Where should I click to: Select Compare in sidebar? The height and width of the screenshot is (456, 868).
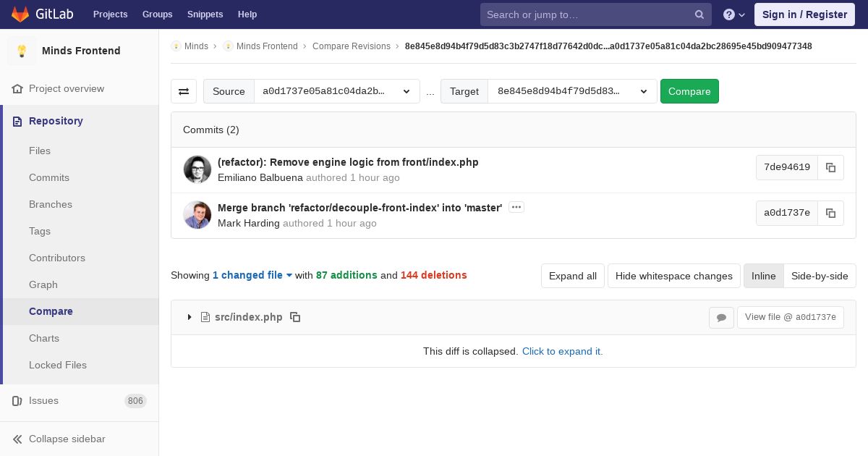click(51, 311)
